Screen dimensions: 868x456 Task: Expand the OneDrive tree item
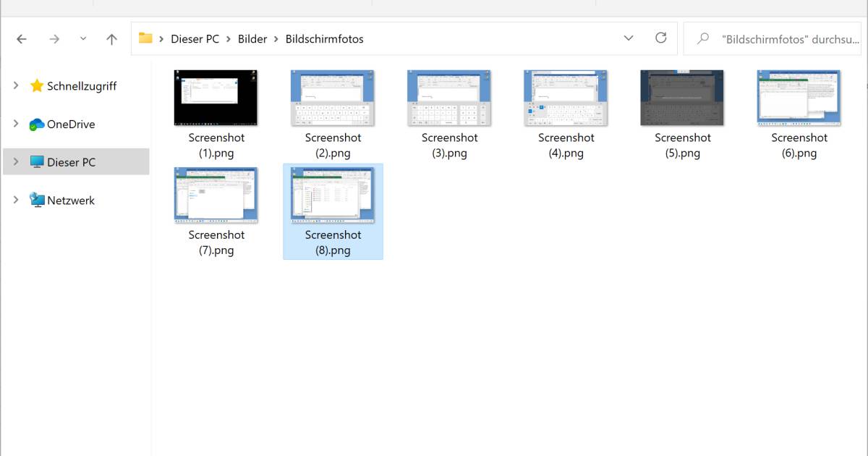click(16, 124)
